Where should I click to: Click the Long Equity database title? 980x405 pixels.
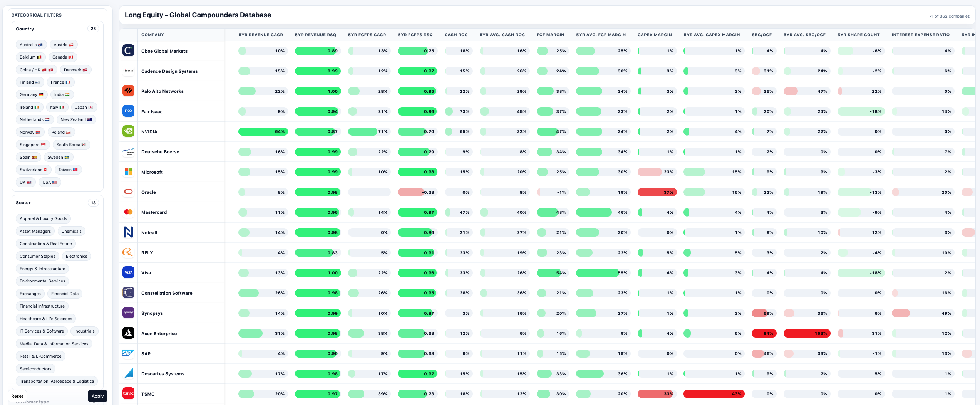click(198, 15)
